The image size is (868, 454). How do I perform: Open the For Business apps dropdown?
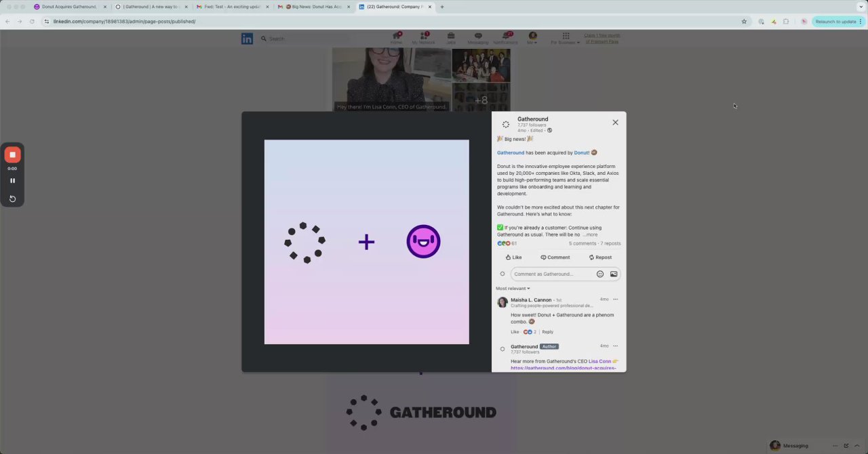point(565,38)
